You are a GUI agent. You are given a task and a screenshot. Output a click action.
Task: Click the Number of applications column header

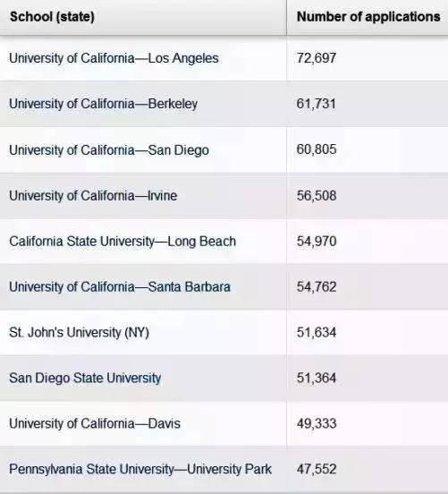(368, 17)
